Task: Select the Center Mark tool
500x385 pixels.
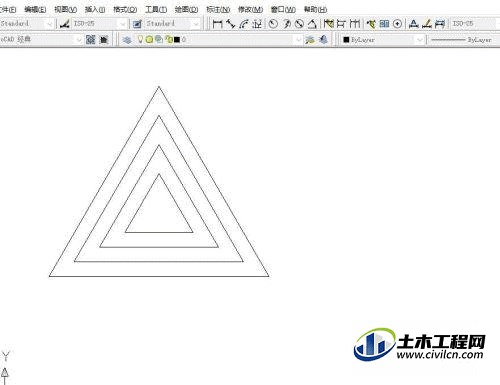Action: coord(397,24)
